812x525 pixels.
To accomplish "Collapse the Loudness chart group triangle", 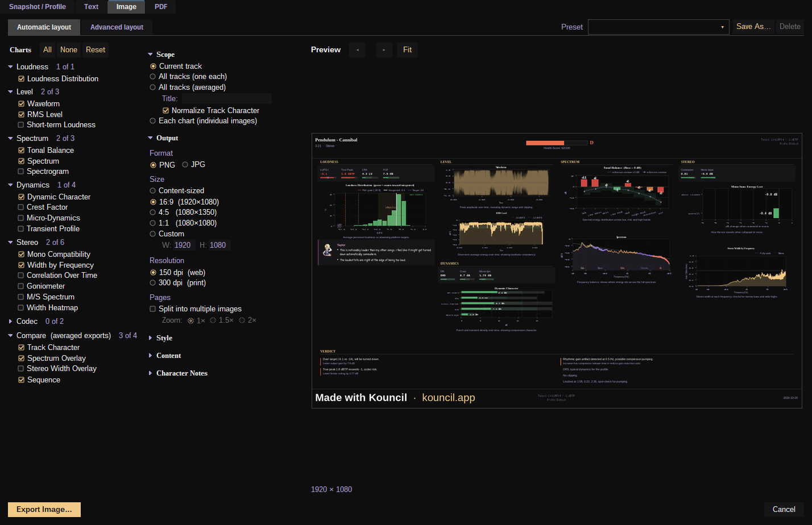I will (10, 67).
